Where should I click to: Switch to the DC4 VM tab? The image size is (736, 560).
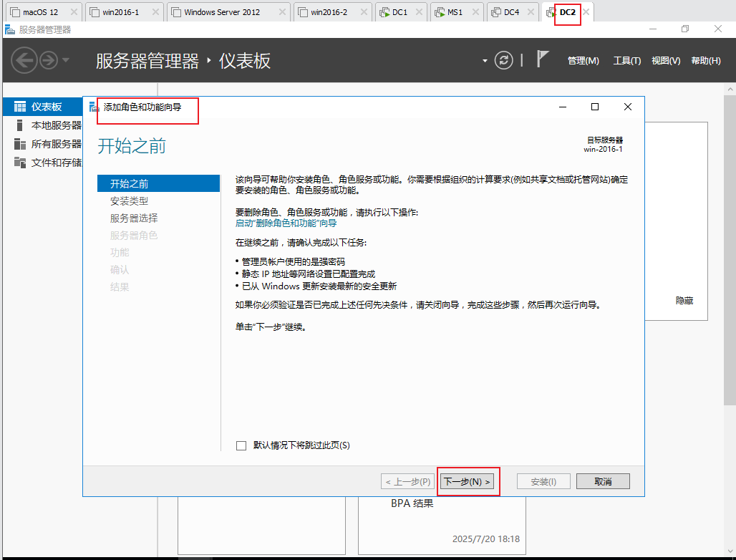click(x=511, y=12)
